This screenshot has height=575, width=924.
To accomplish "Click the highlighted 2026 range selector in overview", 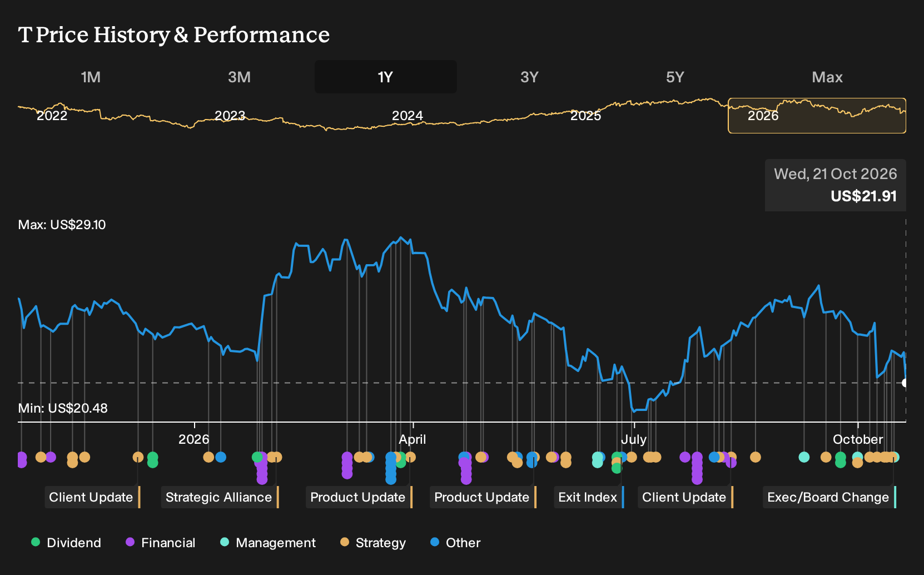I will click(x=817, y=116).
